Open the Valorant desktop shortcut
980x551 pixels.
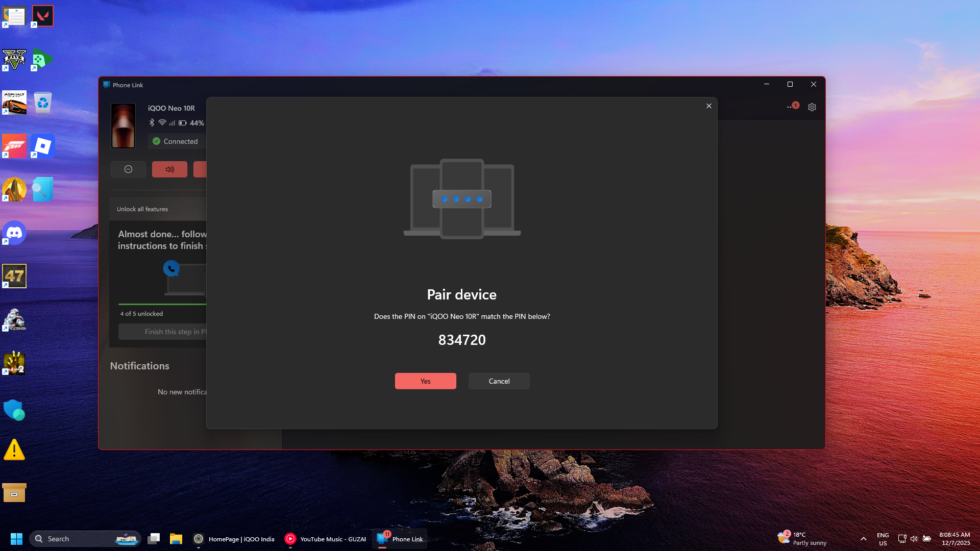(x=42, y=16)
